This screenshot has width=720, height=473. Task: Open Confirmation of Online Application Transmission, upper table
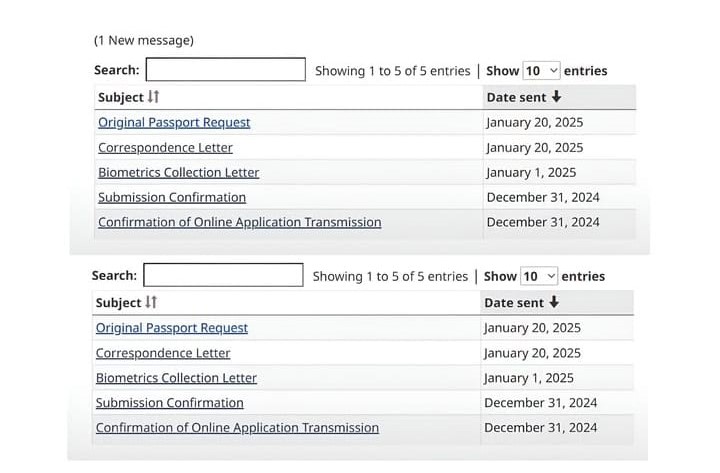240,222
